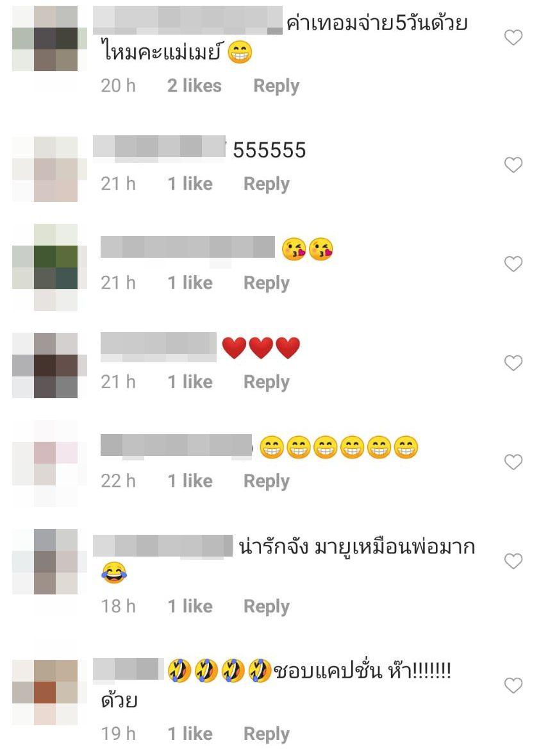Reply to the 22 h comment
The width and height of the screenshot is (557, 756).
(x=267, y=481)
